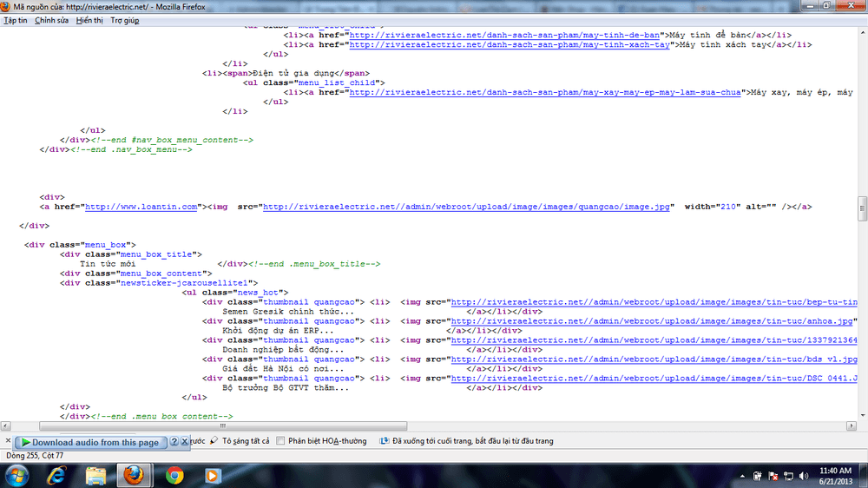Open the Trợ giúp menu

(124, 21)
